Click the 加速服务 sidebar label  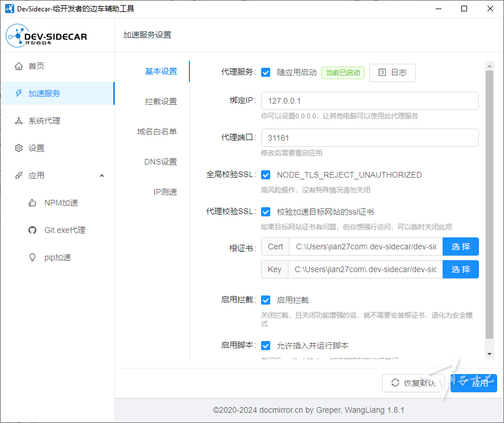point(44,93)
